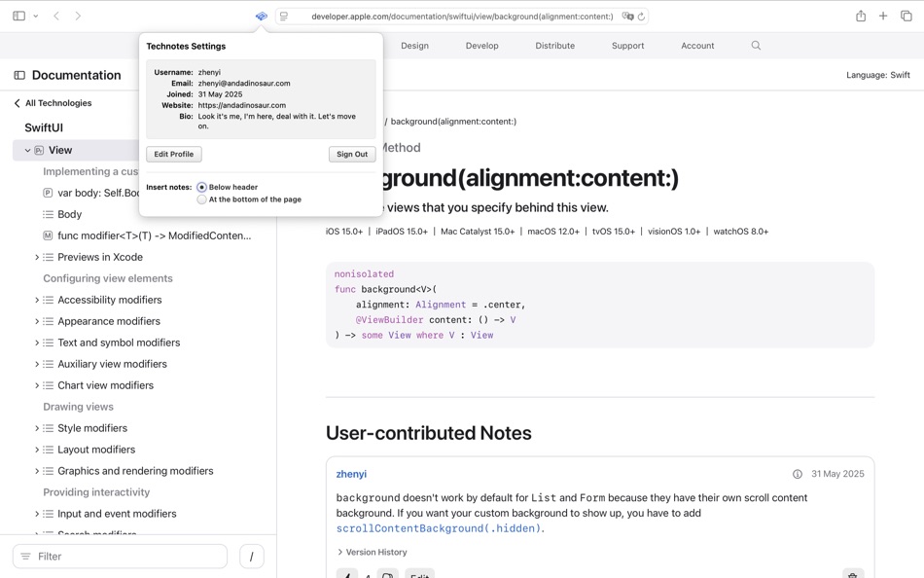This screenshot has height=578, width=924.
Task: Open the Design menu
Action: pyautogui.click(x=415, y=46)
